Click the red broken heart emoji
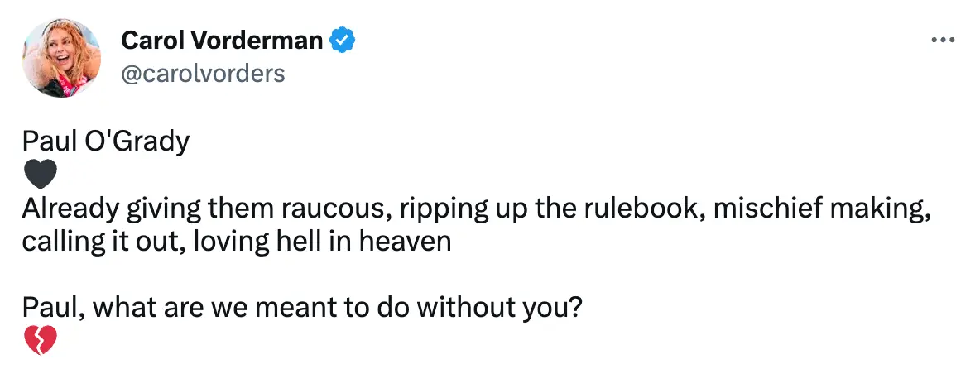980x374 pixels. pos(41,340)
